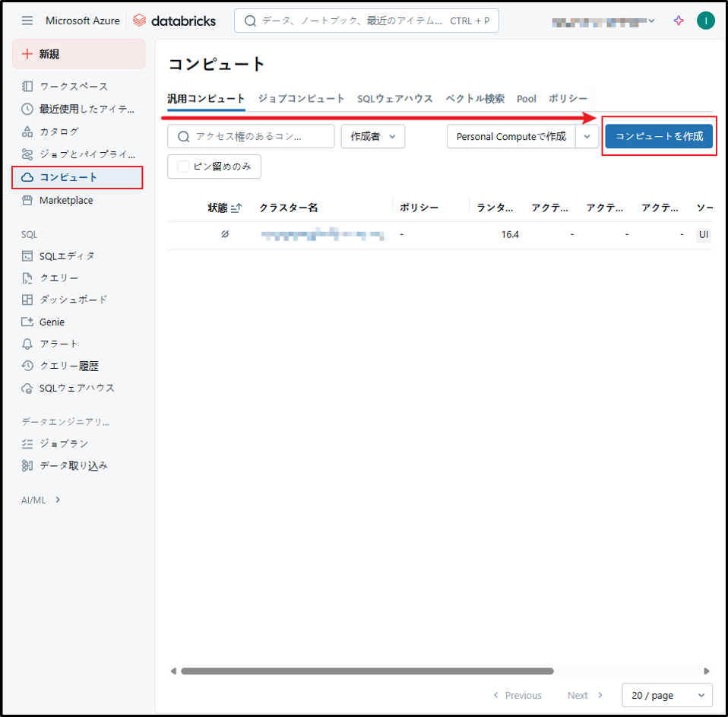The height and width of the screenshot is (717, 728).
Task: Open Workspace from the sidebar
Action: [x=74, y=87]
